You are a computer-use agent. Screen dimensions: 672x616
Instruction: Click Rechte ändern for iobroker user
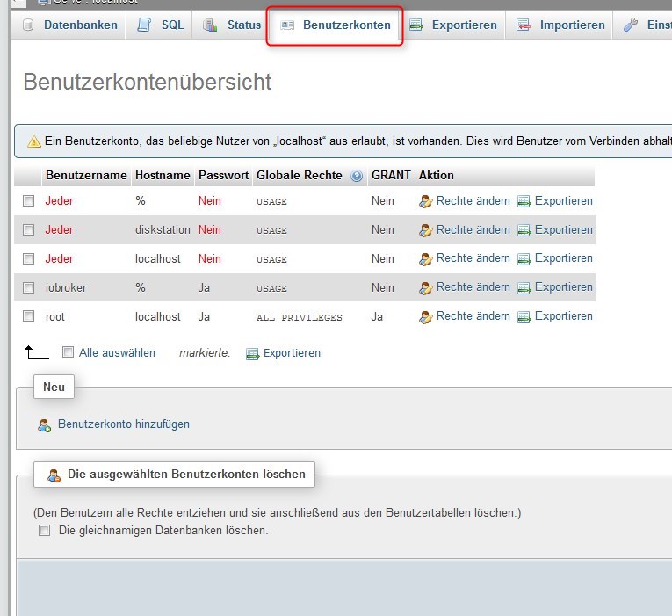coord(473,286)
